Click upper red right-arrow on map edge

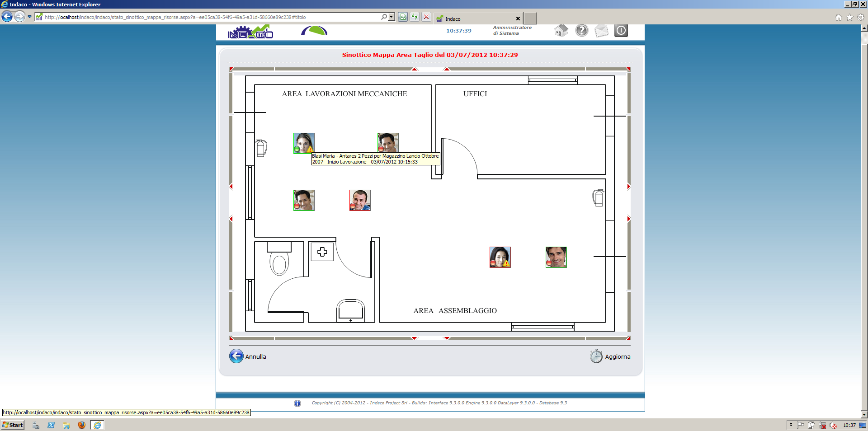click(628, 187)
